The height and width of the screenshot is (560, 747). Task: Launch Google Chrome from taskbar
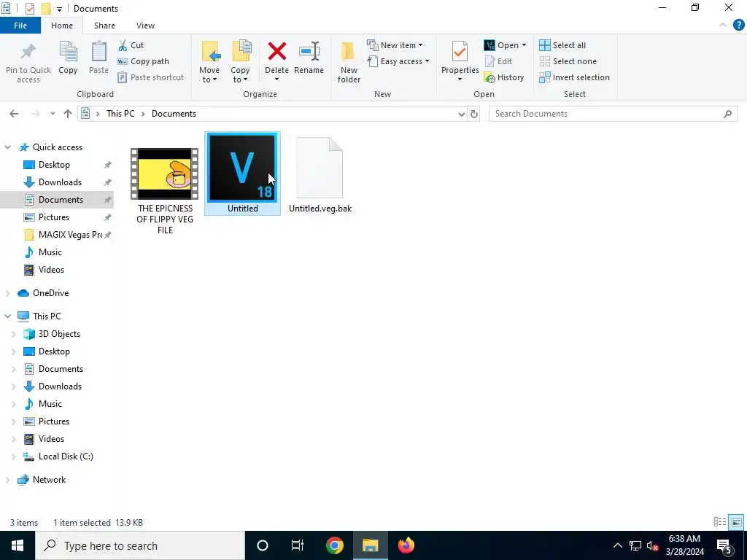[x=334, y=545]
